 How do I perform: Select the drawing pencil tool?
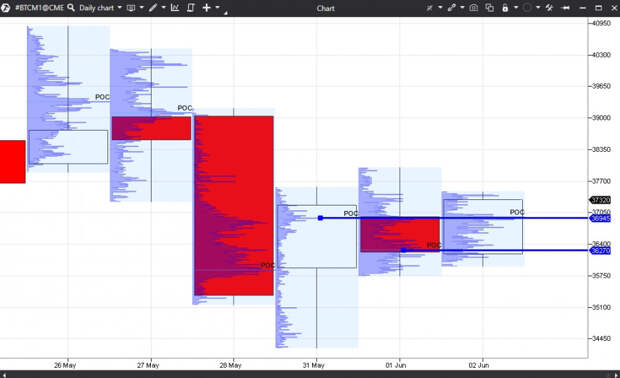click(x=153, y=8)
